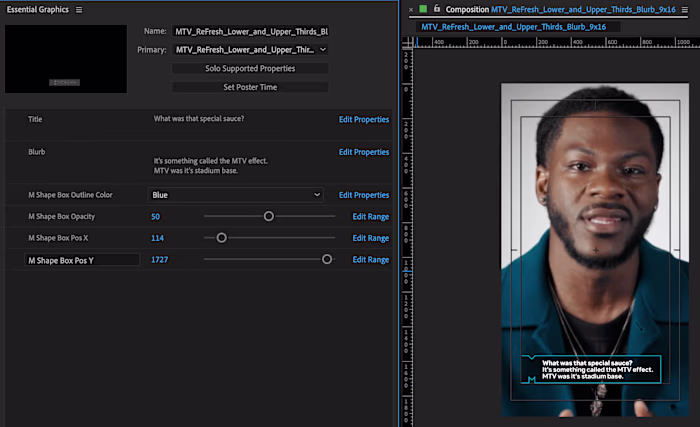Click the green label square in Composition panel
Viewport: 700px width, 427px height.
tap(423, 8)
